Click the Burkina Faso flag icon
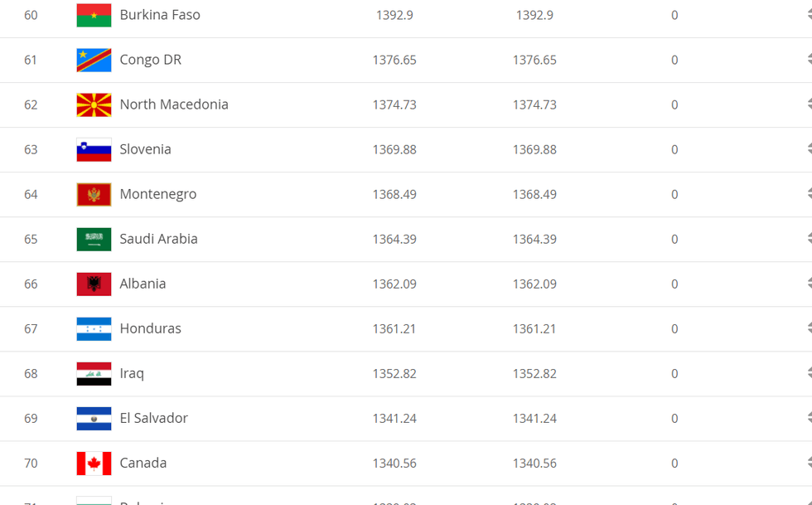Screen dimensions: 812x505 pyautogui.click(x=94, y=15)
